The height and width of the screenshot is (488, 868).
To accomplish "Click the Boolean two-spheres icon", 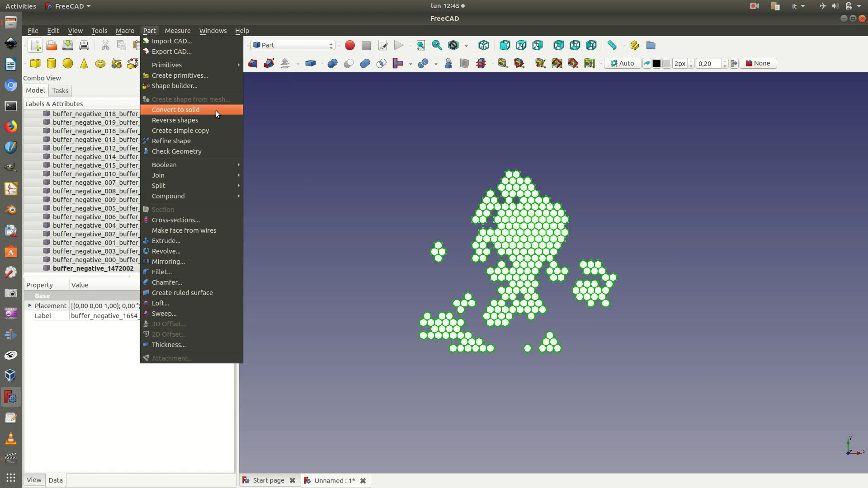I will point(332,63).
